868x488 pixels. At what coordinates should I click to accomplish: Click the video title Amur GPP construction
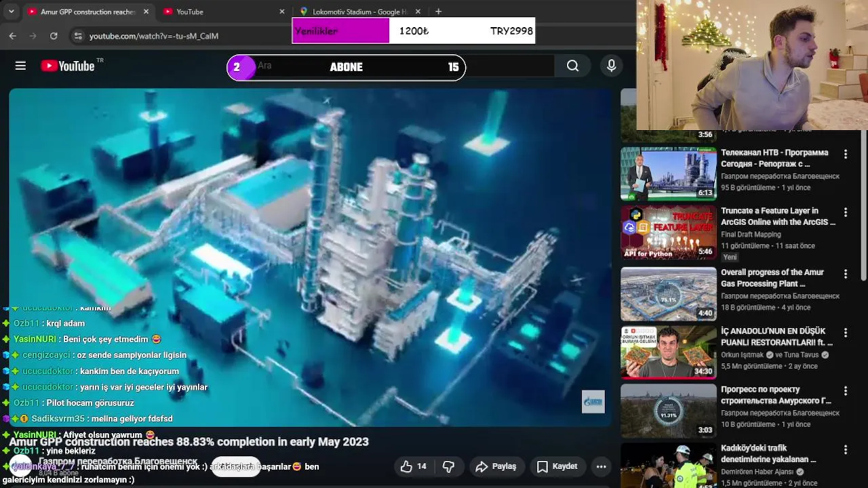click(x=189, y=442)
